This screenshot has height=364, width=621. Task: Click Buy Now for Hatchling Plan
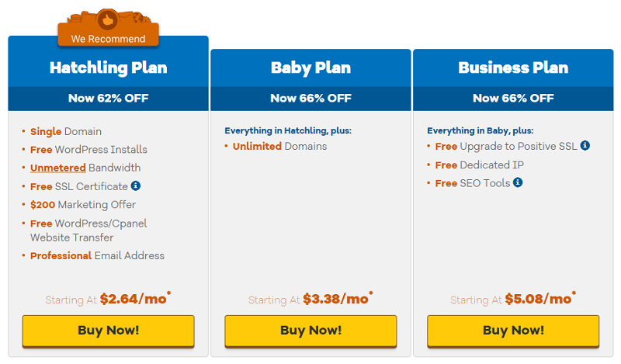[108, 331]
